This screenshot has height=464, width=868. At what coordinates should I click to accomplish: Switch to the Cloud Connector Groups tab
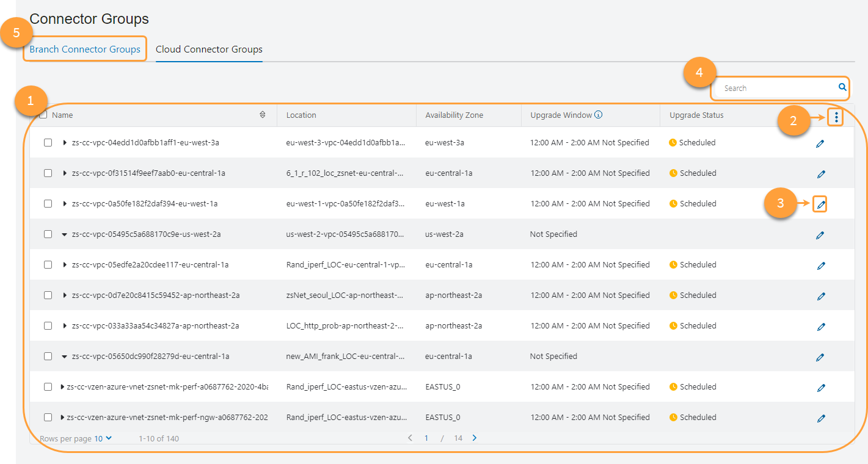click(x=209, y=49)
